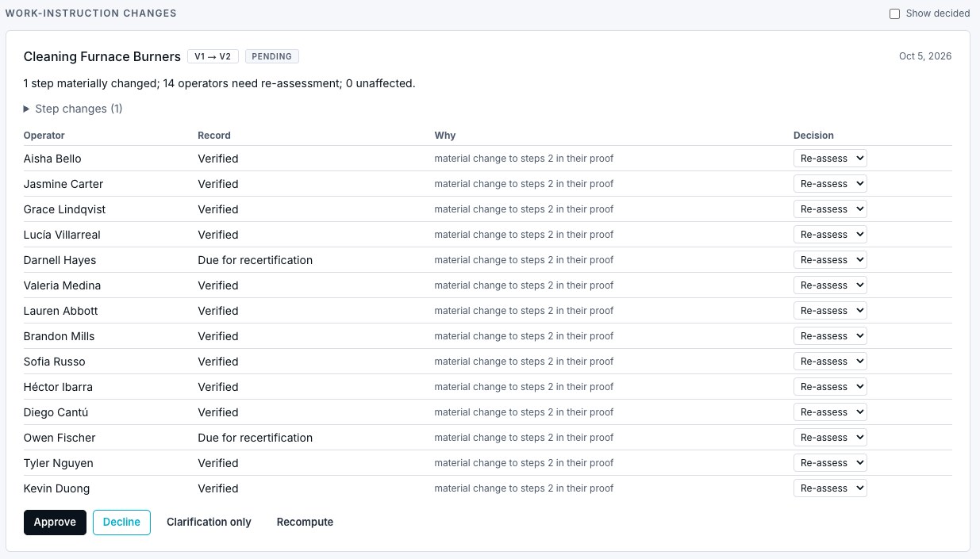Open Decision dropdown for Héctor Ibarra
Screen dimensions: 980x559
click(830, 387)
